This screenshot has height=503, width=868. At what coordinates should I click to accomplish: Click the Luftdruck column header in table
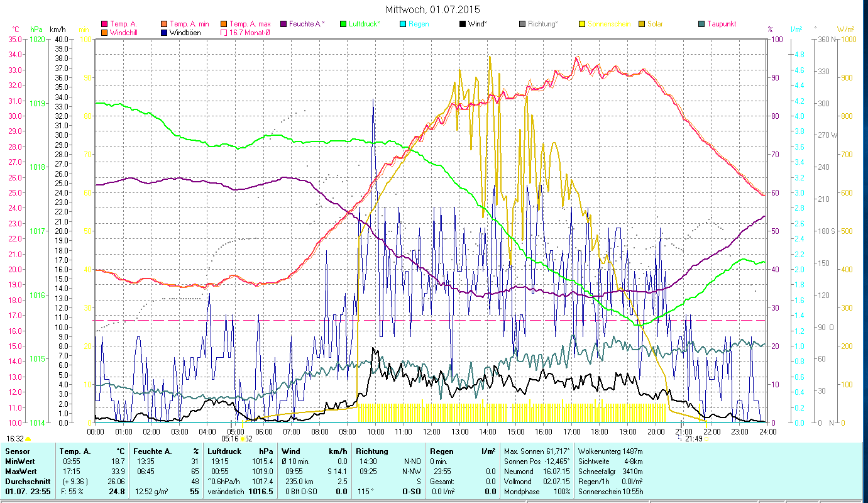(224, 451)
